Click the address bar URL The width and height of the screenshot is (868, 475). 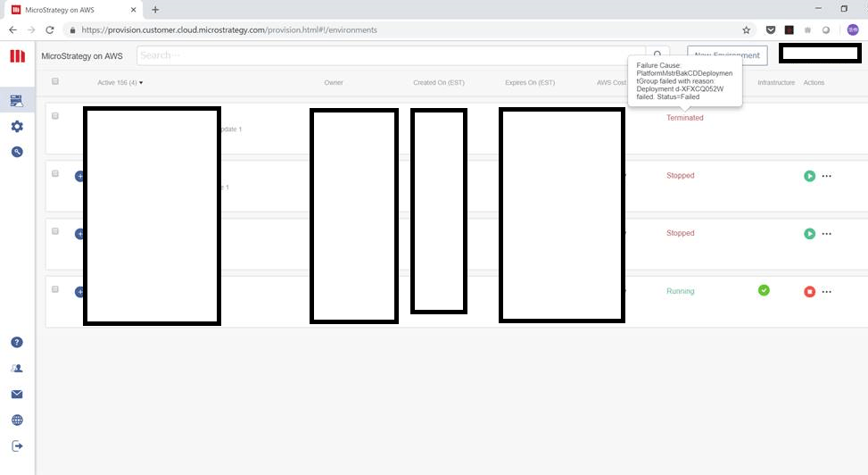point(229,30)
